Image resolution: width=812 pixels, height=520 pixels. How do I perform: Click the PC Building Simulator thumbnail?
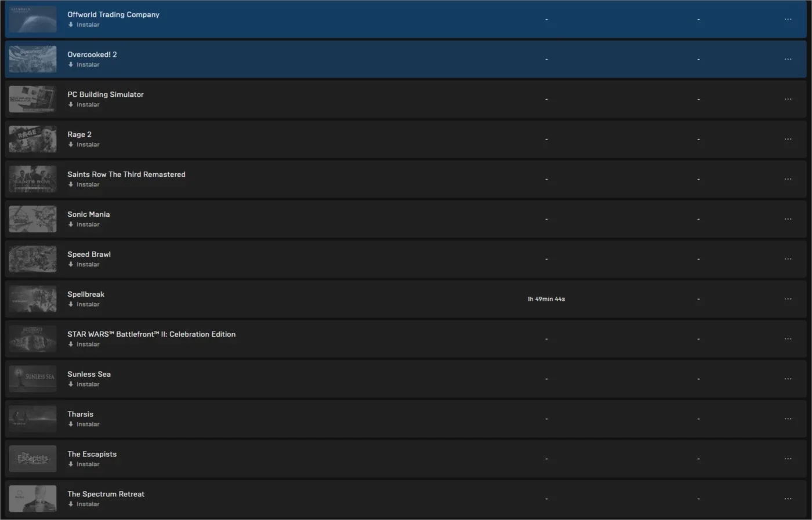(33, 99)
